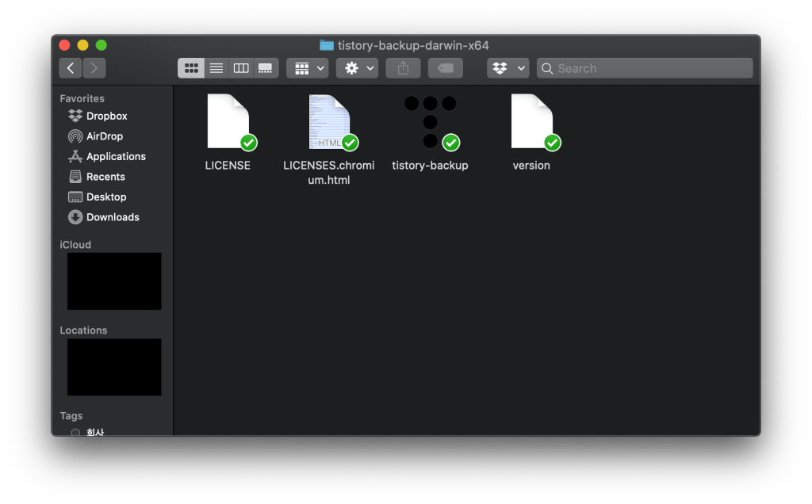Open Applications folder from sidebar
The image size is (812, 504).
point(116,156)
